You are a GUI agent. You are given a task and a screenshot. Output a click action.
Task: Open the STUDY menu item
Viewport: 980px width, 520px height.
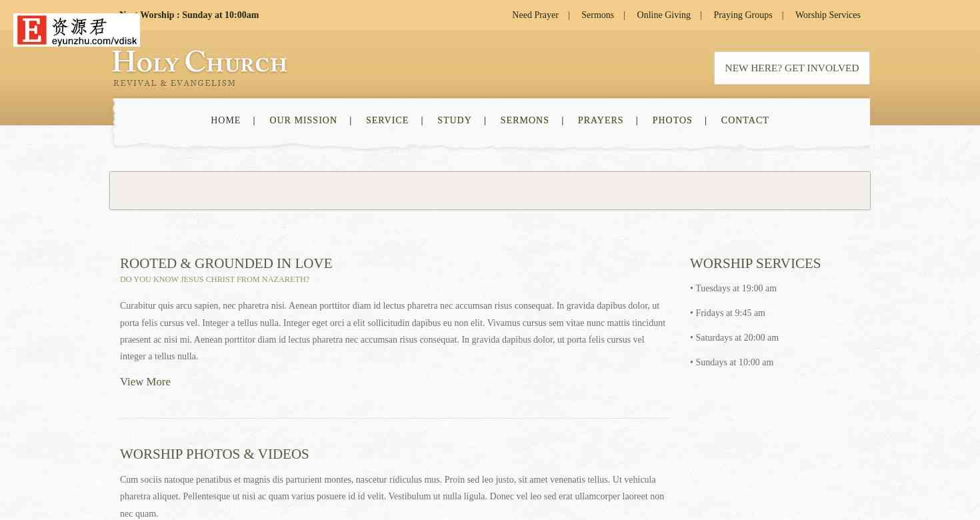tap(455, 121)
